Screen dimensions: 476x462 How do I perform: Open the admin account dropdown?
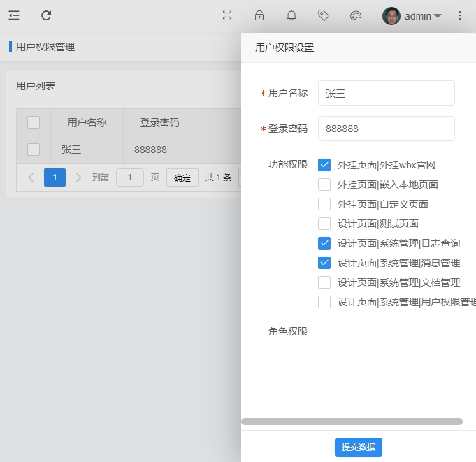pos(423,16)
